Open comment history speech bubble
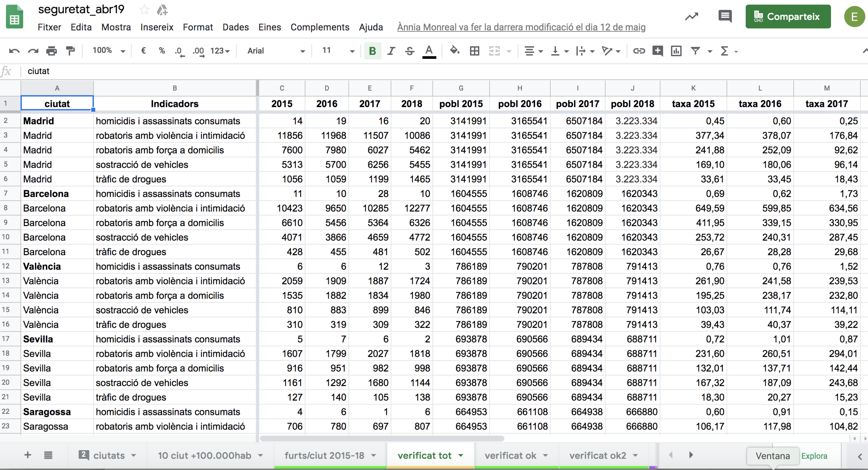Screen dimensions: 868x470 [725, 16]
